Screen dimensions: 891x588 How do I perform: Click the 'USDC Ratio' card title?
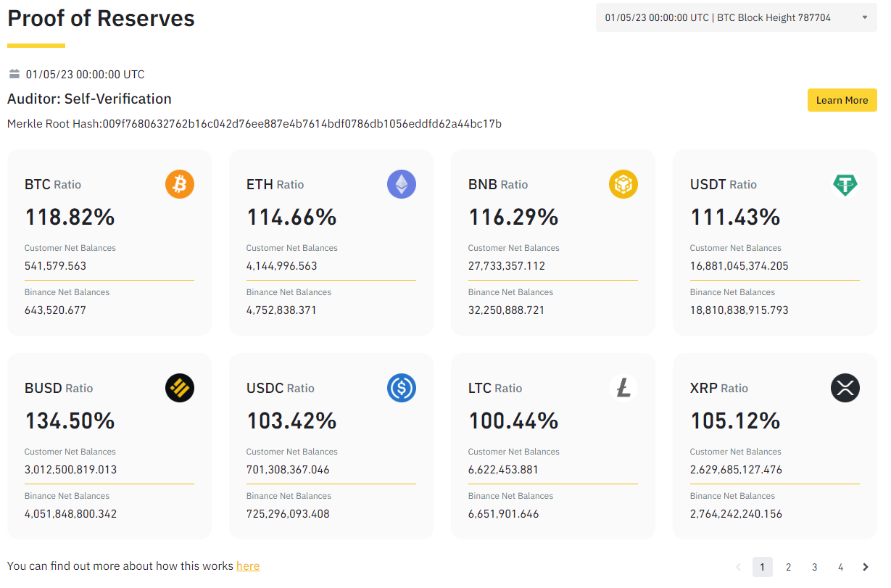click(x=281, y=388)
